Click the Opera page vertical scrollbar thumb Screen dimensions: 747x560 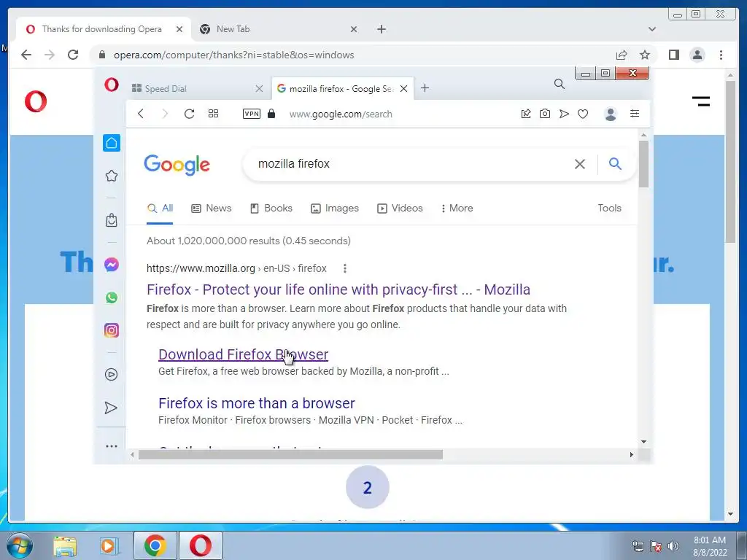(643, 164)
